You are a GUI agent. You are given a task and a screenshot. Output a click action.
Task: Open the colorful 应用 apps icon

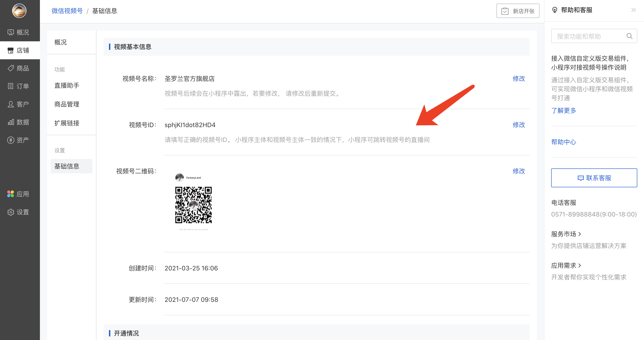coord(11,194)
